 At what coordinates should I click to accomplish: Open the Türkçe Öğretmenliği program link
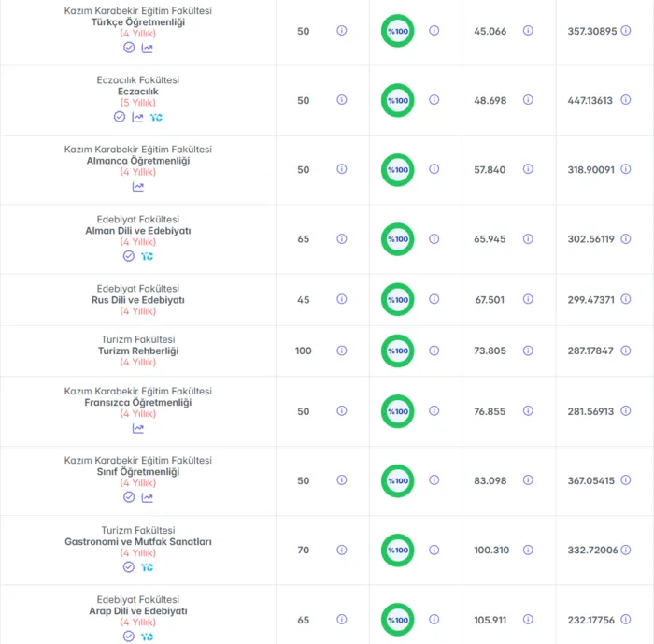pos(138,22)
